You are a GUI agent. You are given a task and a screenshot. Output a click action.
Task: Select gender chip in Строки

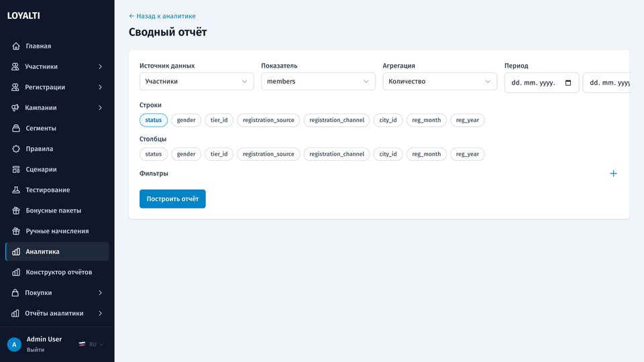186,120
